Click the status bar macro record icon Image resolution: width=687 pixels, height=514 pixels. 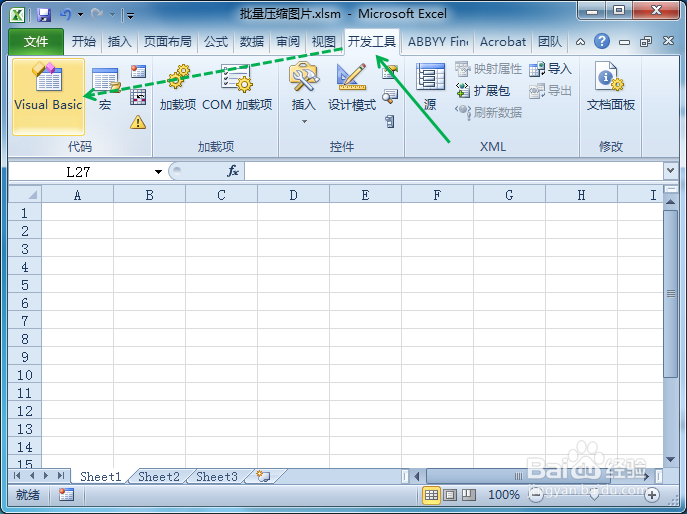click(x=66, y=495)
